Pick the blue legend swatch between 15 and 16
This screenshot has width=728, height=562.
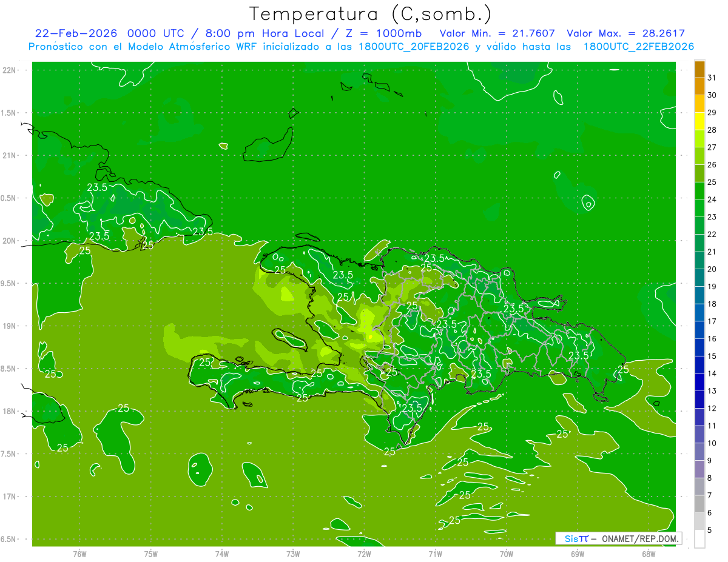tap(699, 347)
